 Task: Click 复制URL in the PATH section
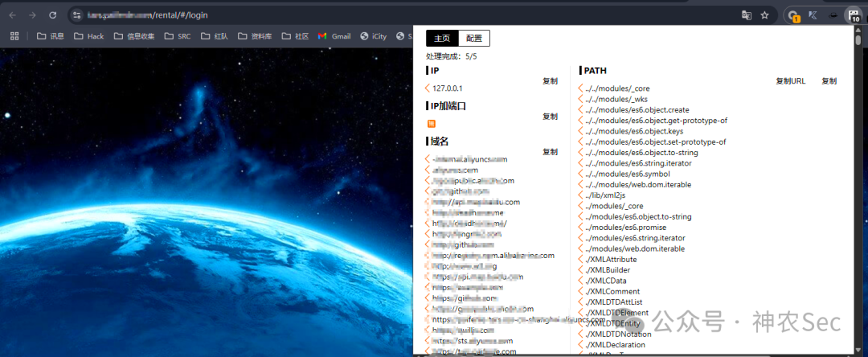tap(791, 81)
